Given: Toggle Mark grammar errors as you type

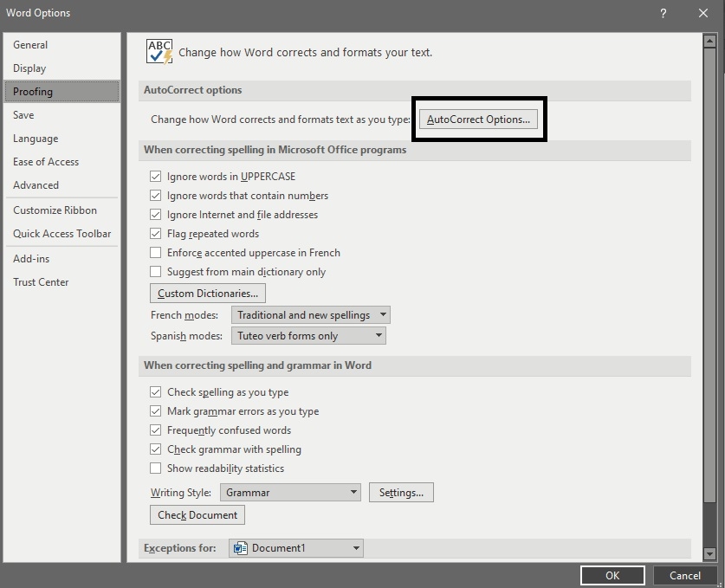Looking at the screenshot, I should coord(155,411).
